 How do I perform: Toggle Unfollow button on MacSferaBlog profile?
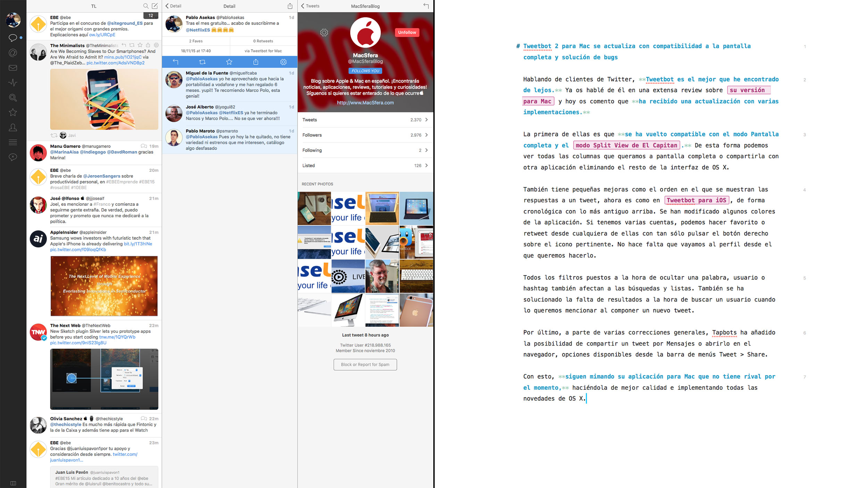coord(406,32)
